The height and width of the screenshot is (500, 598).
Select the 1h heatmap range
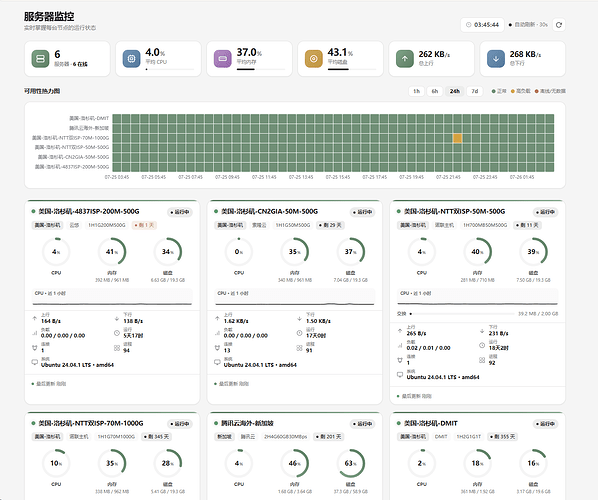pos(416,91)
